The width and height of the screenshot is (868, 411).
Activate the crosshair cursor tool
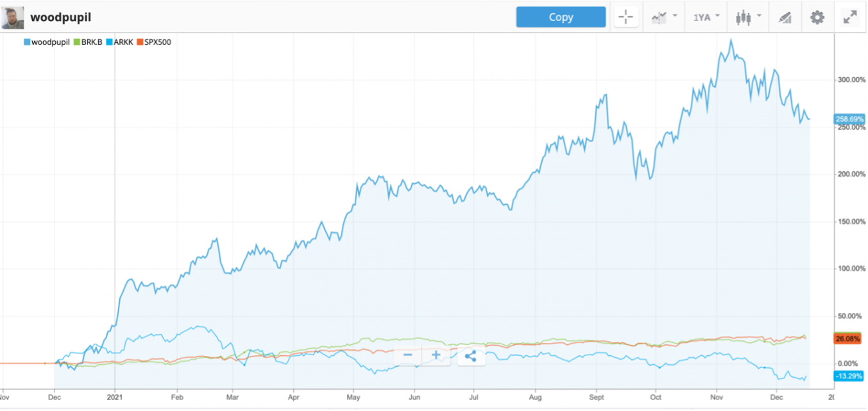(x=625, y=17)
